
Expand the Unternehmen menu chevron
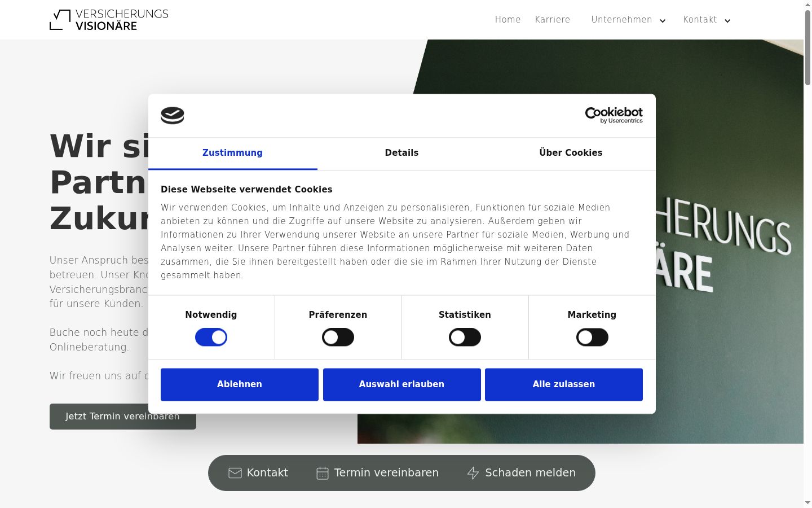click(x=663, y=21)
